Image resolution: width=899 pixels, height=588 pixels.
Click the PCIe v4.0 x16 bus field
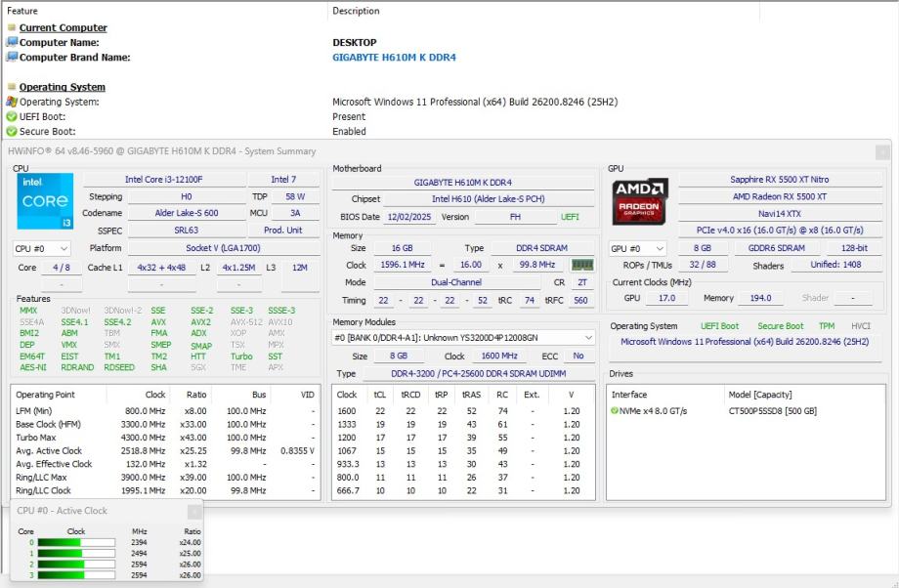coord(780,231)
